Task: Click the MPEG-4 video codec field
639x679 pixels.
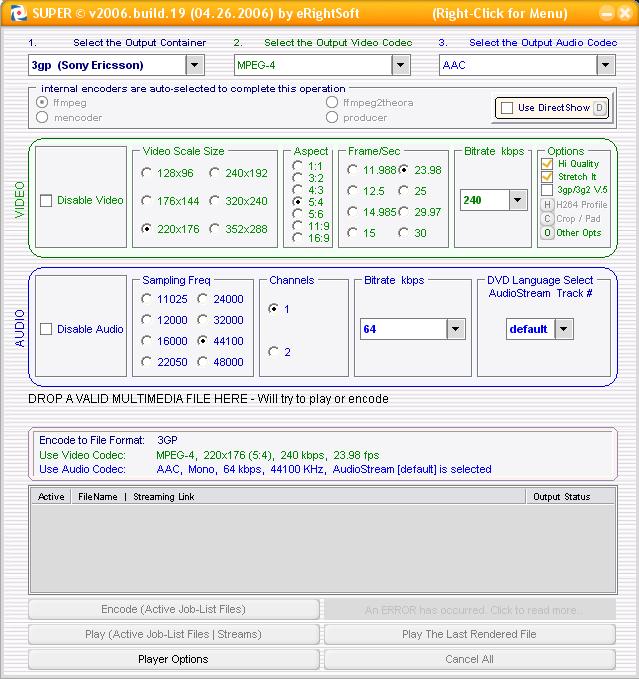Action: tap(313, 65)
